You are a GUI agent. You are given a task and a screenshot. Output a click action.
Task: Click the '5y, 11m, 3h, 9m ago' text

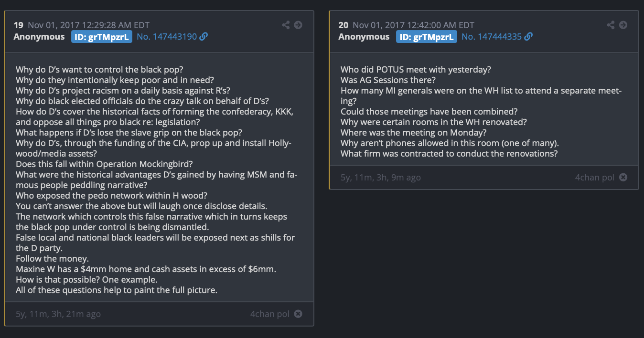(381, 177)
